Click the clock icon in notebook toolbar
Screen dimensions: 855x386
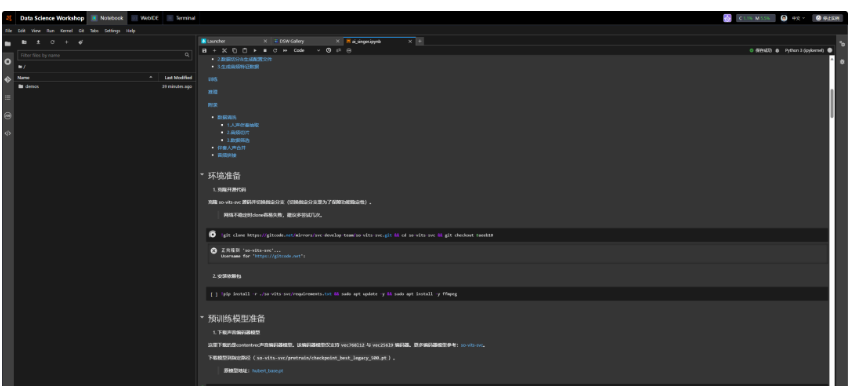coord(328,50)
